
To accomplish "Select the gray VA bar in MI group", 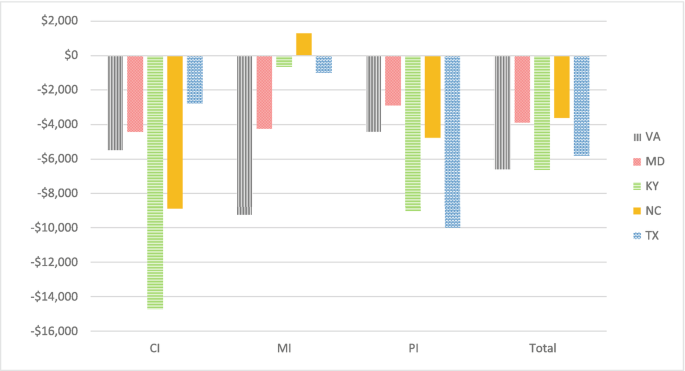I will tap(244, 135).
